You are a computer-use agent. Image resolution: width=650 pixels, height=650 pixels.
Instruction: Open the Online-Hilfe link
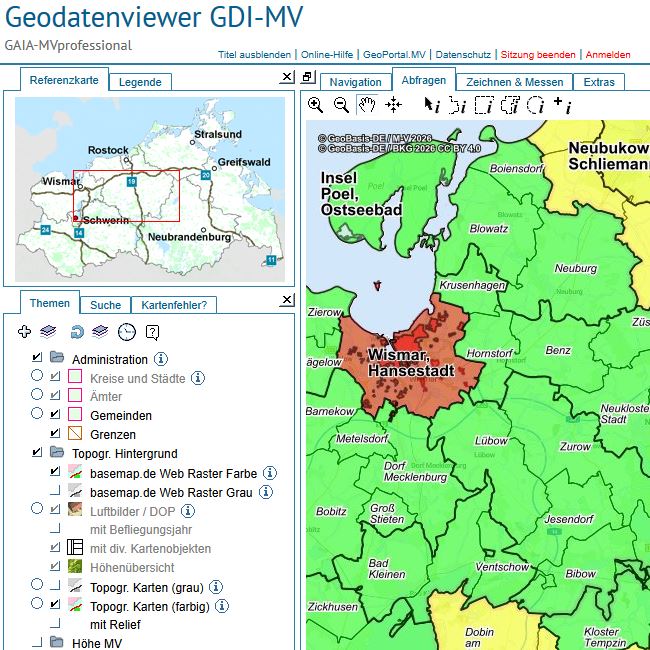click(327, 55)
